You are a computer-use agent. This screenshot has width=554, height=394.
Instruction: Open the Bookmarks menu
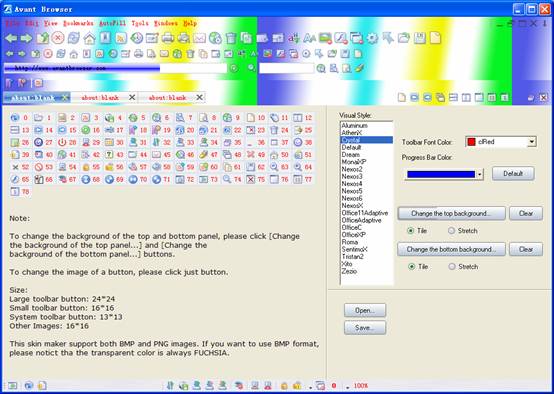pos(78,23)
